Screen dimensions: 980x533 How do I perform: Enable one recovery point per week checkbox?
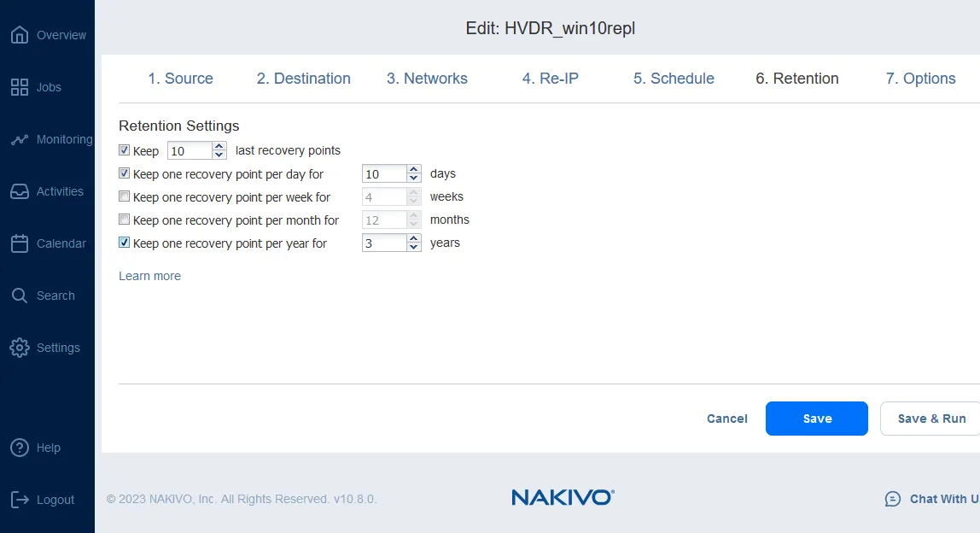point(125,196)
